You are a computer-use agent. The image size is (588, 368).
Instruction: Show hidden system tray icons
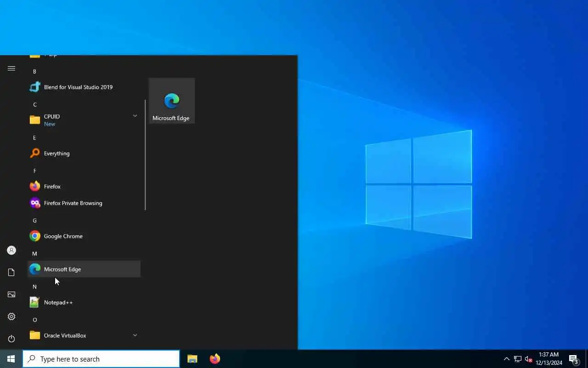[x=506, y=359]
